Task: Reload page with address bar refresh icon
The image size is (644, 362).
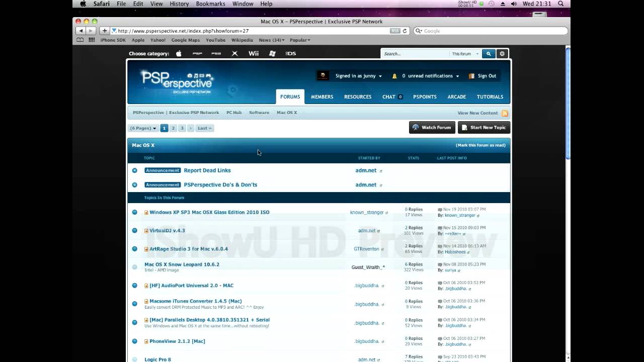Action: (x=405, y=31)
